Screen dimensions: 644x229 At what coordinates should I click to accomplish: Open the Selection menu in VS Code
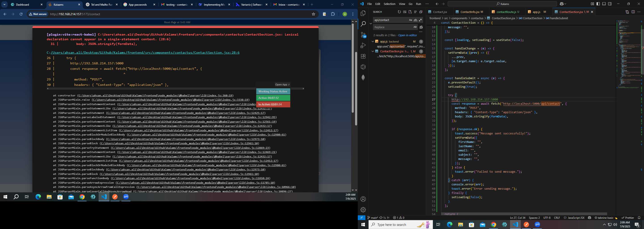pos(390,4)
